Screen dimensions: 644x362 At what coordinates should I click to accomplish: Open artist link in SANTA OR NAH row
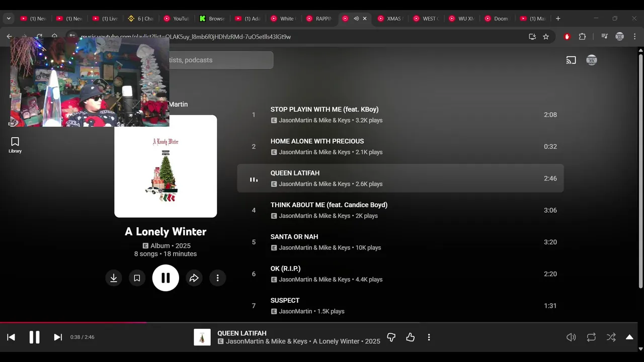click(314, 248)
